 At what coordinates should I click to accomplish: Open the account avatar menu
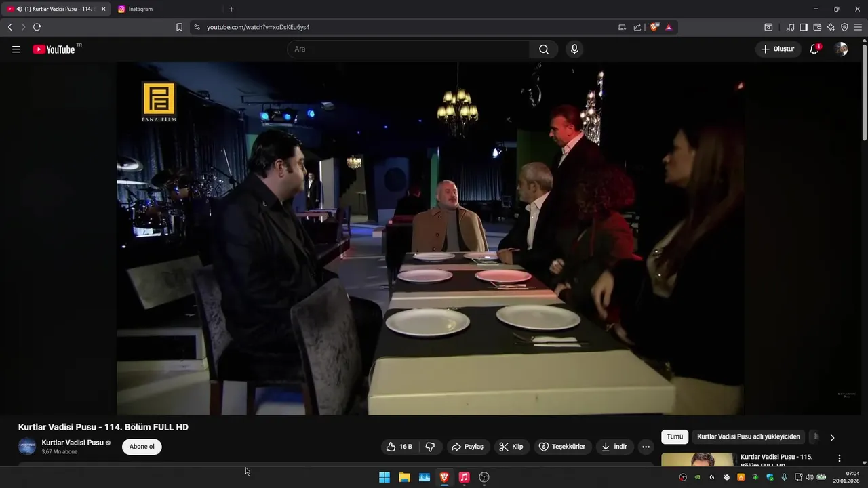click(841, 49)
